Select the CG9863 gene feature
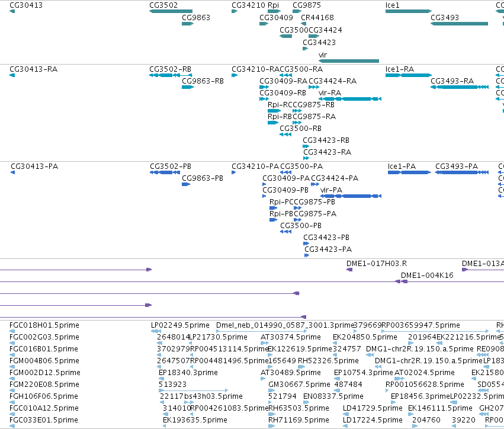Viewport: 504px width, 429px height. [188, 24]
